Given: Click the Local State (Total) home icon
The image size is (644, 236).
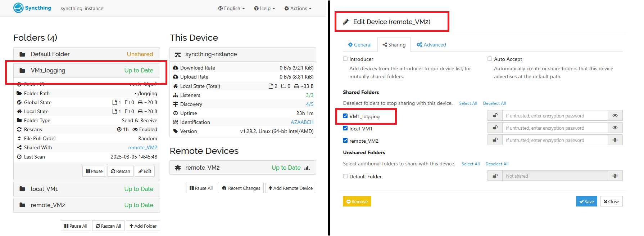Looking at the screenshot, I should click(176, 86).
